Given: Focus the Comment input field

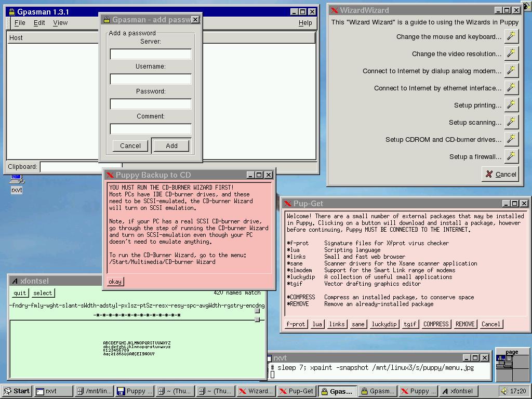Looking at the screenshot, I should click(x=151, y=129).
